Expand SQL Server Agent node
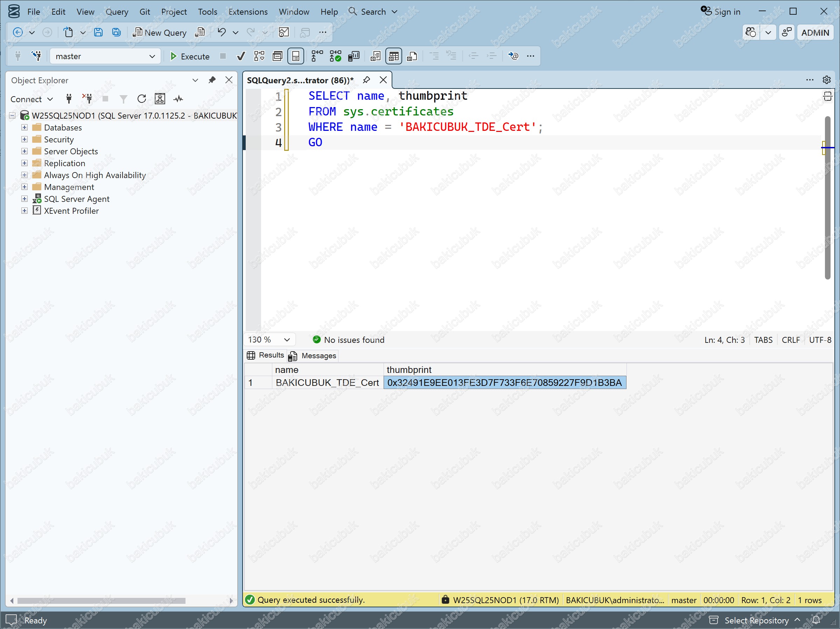 (x=24, y=199)
